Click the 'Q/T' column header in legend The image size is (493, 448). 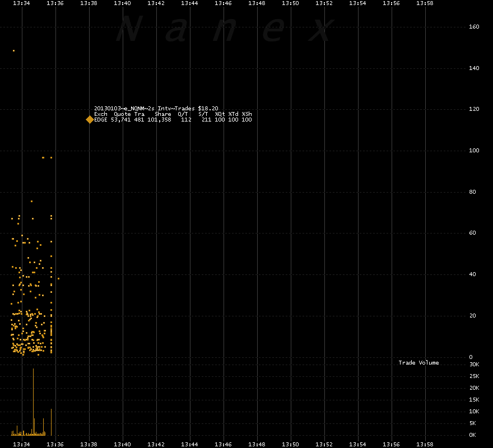183,114
